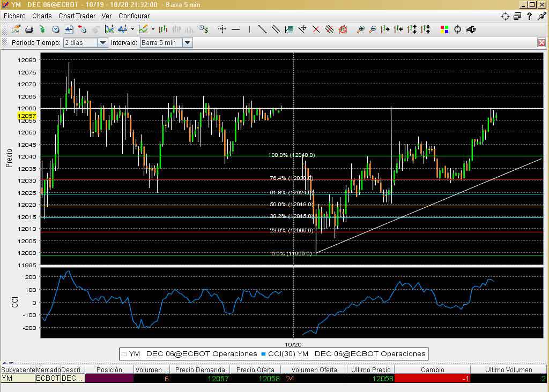This screenshot has height=392, width=549.
Task: Click the red Cambio cell showing -1
Action: [433, 379]
